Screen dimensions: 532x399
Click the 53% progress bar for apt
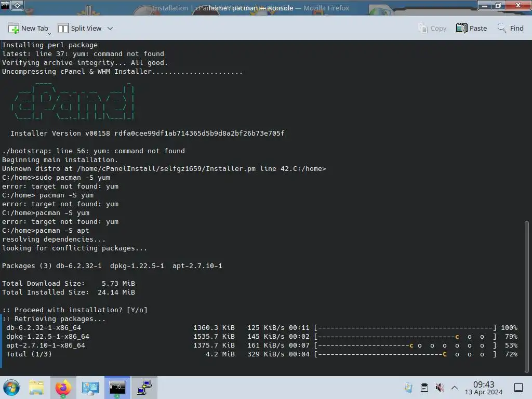pos(405,345)
